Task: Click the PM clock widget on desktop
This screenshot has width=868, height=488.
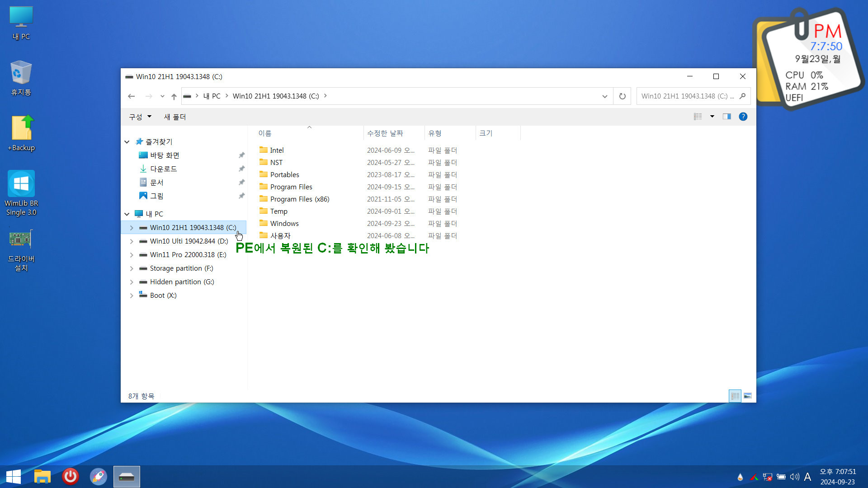Action: (808, 59)
